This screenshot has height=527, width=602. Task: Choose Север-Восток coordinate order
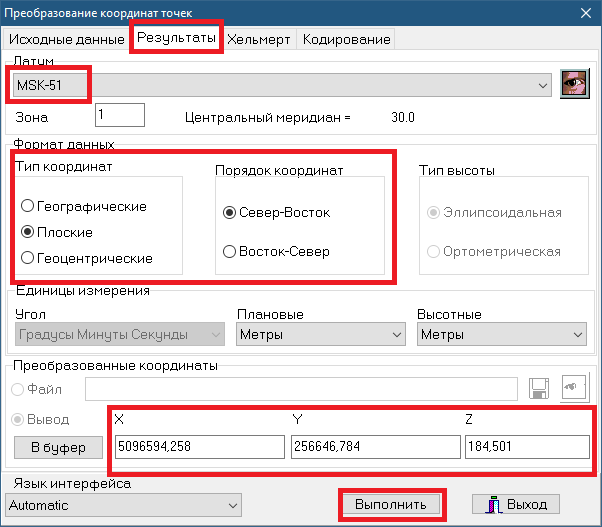[230, 213]
